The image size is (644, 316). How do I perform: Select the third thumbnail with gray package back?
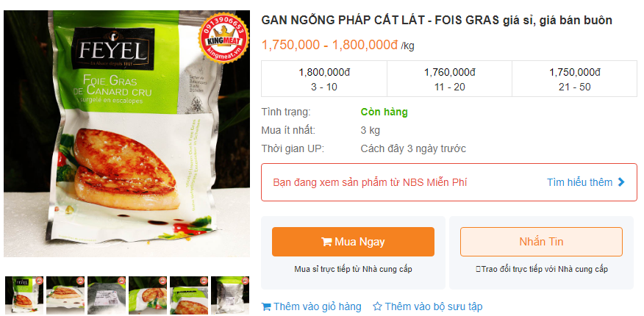click(107, 295)
